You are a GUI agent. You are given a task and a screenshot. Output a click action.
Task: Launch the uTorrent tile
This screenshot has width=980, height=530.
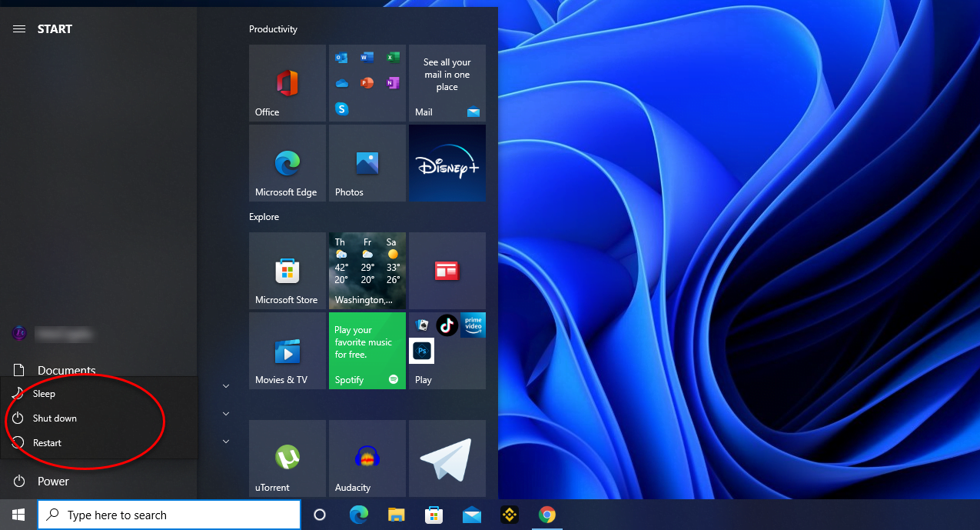(287, 458)
